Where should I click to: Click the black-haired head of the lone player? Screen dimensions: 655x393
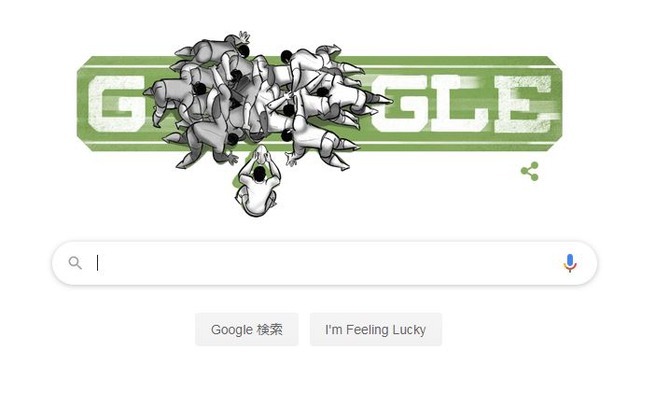260,173
